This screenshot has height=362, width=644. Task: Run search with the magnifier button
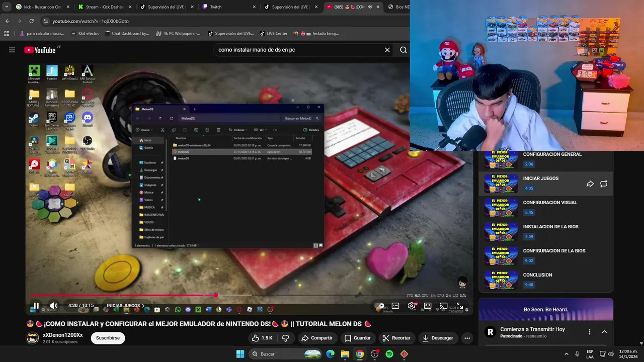click(404, 50)
